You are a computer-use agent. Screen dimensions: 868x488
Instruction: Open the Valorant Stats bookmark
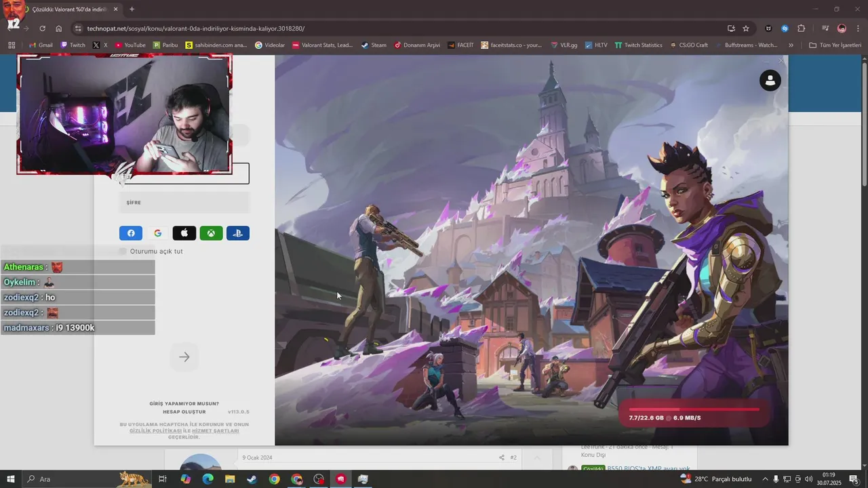point(323,45)
